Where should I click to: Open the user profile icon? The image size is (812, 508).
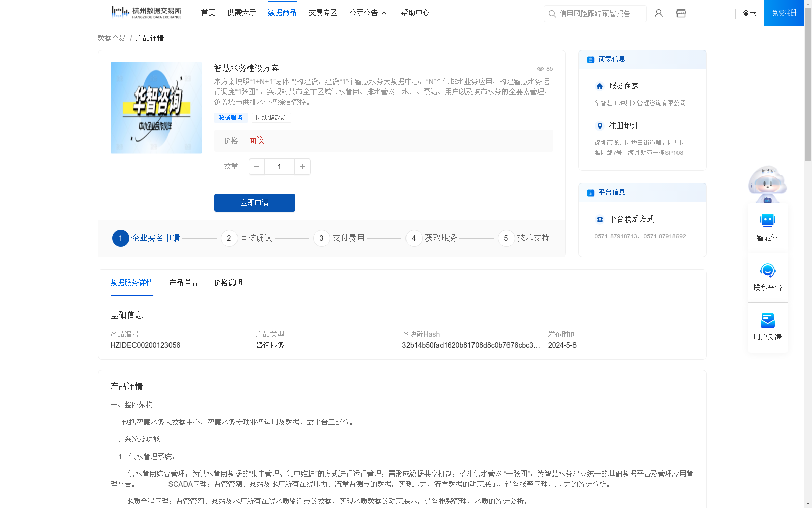pos(659,13)
